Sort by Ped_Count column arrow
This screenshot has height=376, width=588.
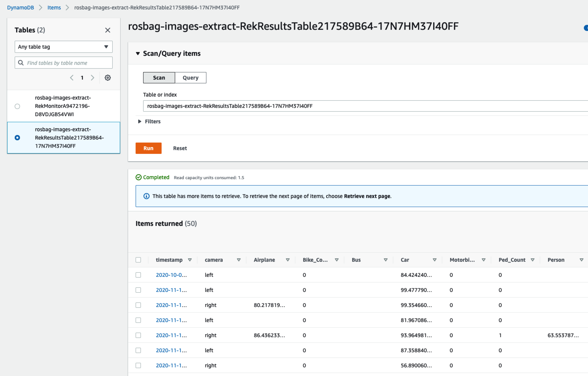[533, 260]
